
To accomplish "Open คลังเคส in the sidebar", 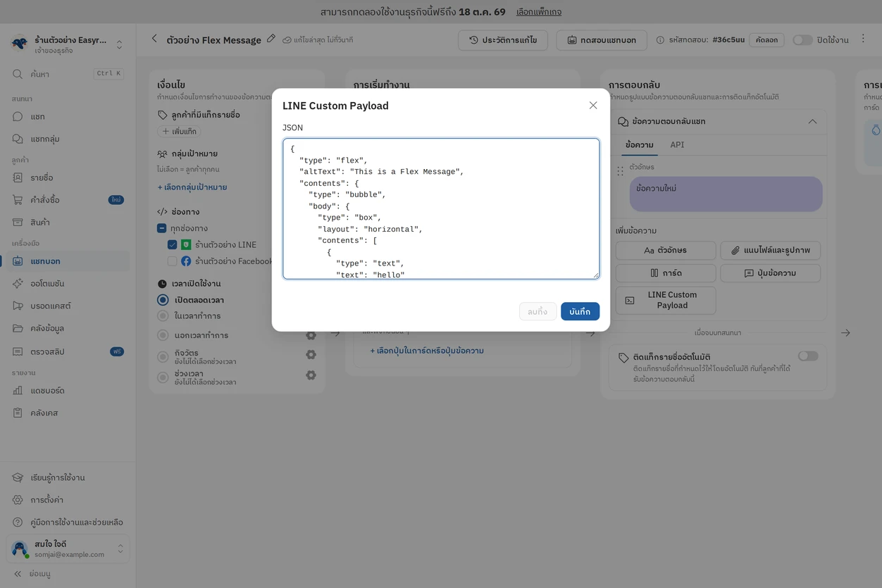I will point(68,413).
